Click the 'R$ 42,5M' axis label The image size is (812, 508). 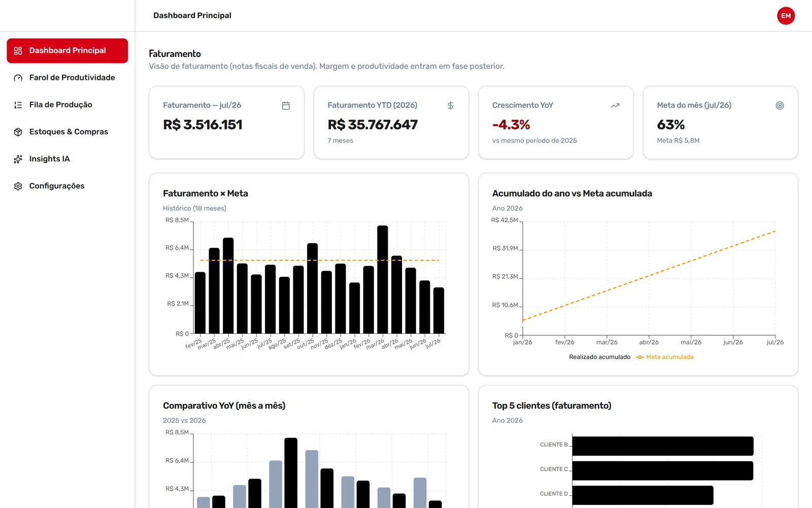click(x=504, y=220)
